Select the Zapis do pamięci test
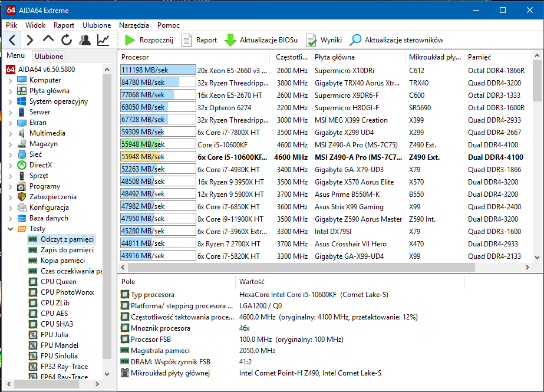 coord(67,250)
